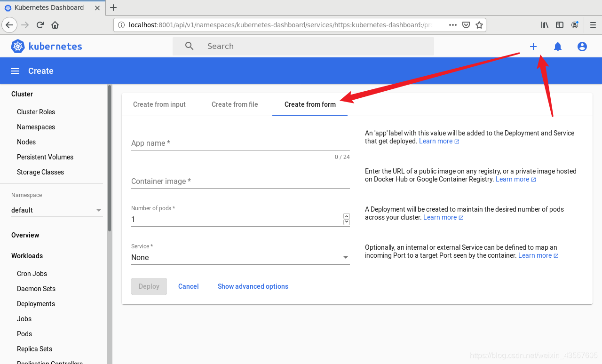Toggle the hamburger navigation menu
This screenshot has width=602, height=364.
coord(15,71)
